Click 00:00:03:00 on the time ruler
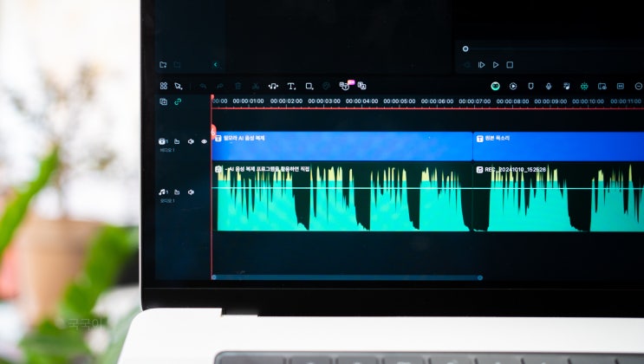The height and width of the screenshot is (364, 644). coord(324,101)
